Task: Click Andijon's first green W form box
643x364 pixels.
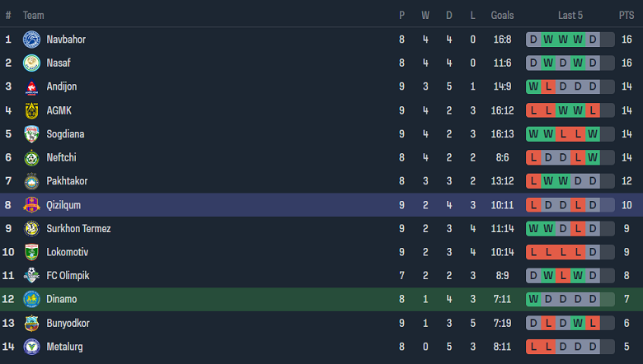Action: pos(533,86)
